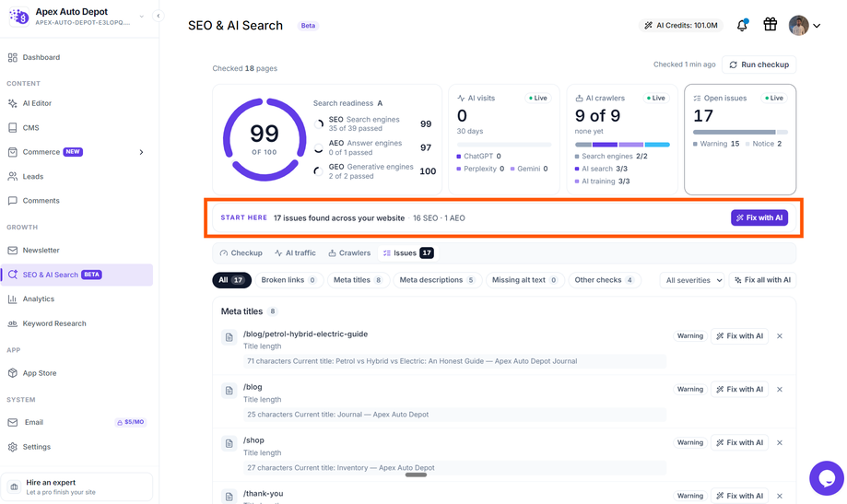Filter issues by Meta titles
The width and height of the screenshot is (847, 504).
click(x=359, y=280)
